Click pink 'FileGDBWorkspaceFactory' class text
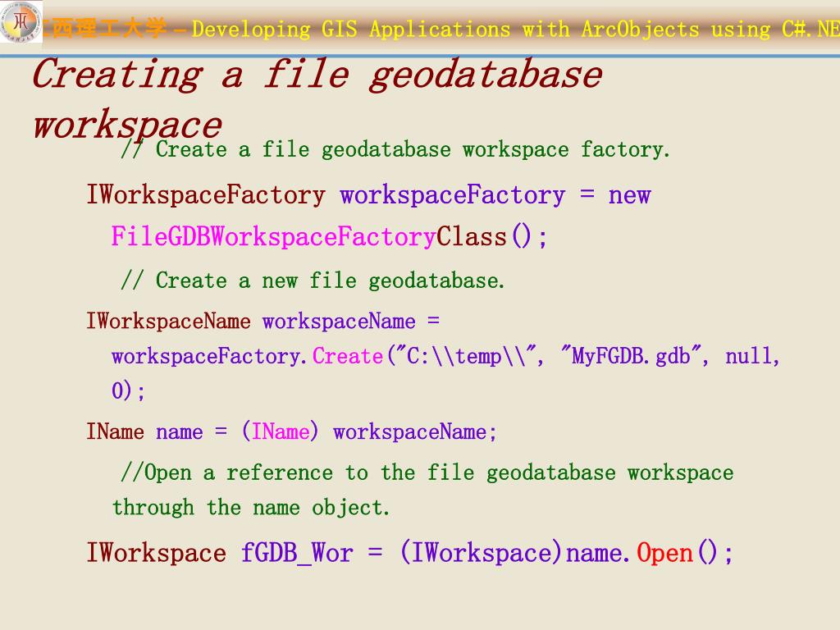This screenshot has height=630, width=840. point(273,236)
